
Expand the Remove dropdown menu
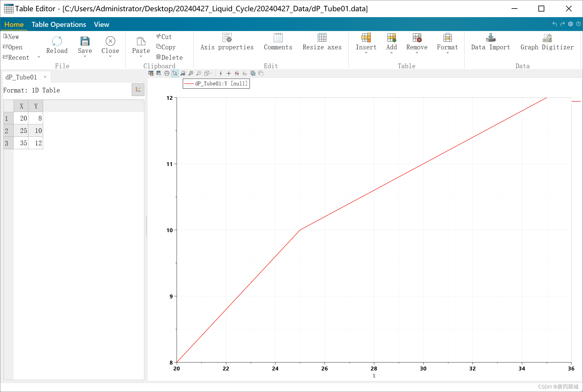417,53
